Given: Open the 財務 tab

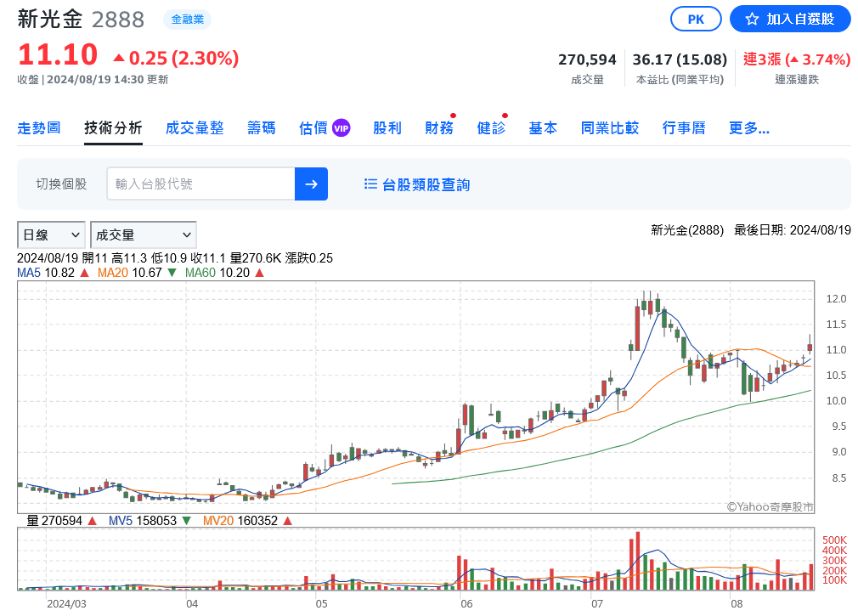Looking at the screenshot, I should pos(439,128).
